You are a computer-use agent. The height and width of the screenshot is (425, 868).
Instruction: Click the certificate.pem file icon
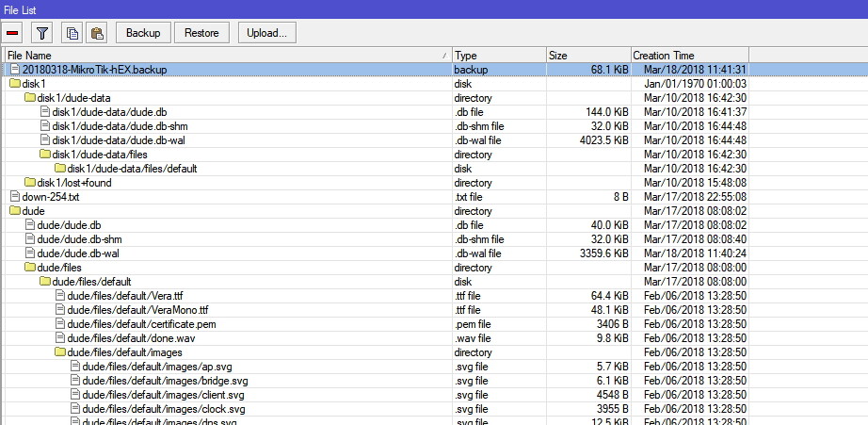click(60, 324)
